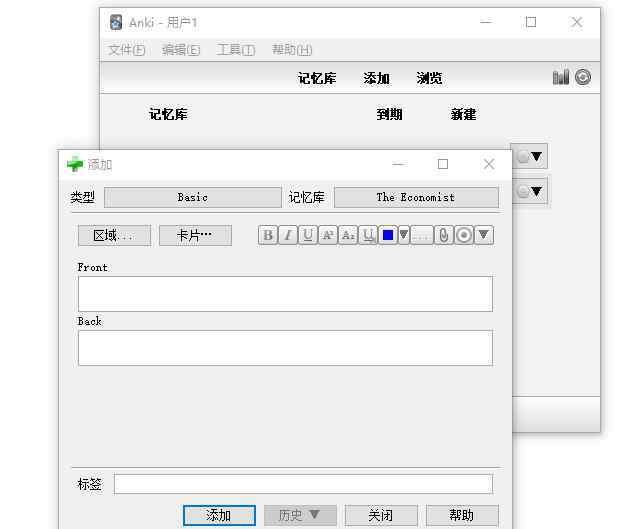The width and height of the screenshot is (626, 529).
Task: Expand the advanced editor options dropdown
Action: (484, 235)
